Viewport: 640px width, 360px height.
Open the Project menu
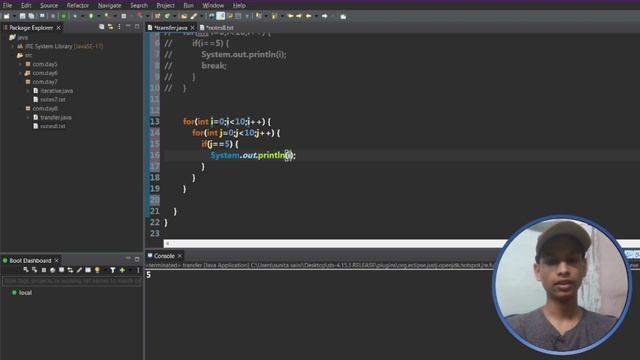pyautogui.click(x=165, y=5)
